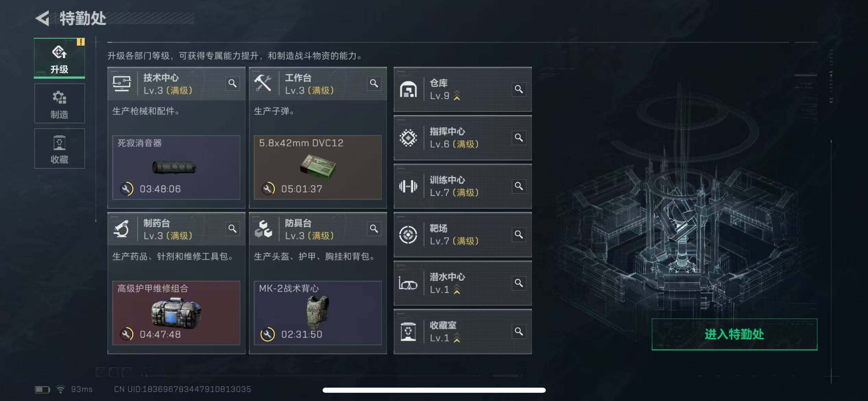This screenshot has height=401, width=868.
Task: View 指挥中心 details with magnifier icon
Action: (x=519, y=138)
